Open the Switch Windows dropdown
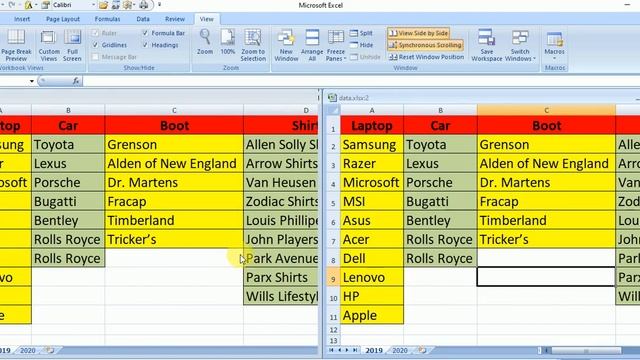 (520, 46)
